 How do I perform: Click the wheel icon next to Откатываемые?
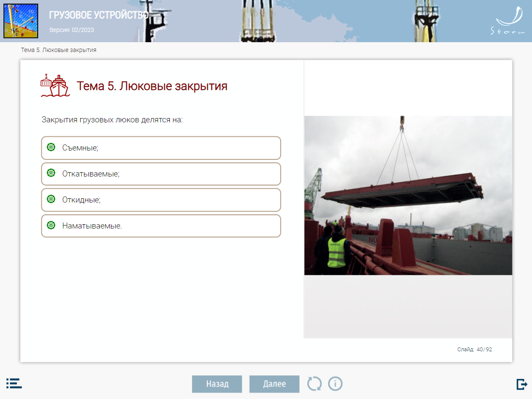tap(51, 173)
